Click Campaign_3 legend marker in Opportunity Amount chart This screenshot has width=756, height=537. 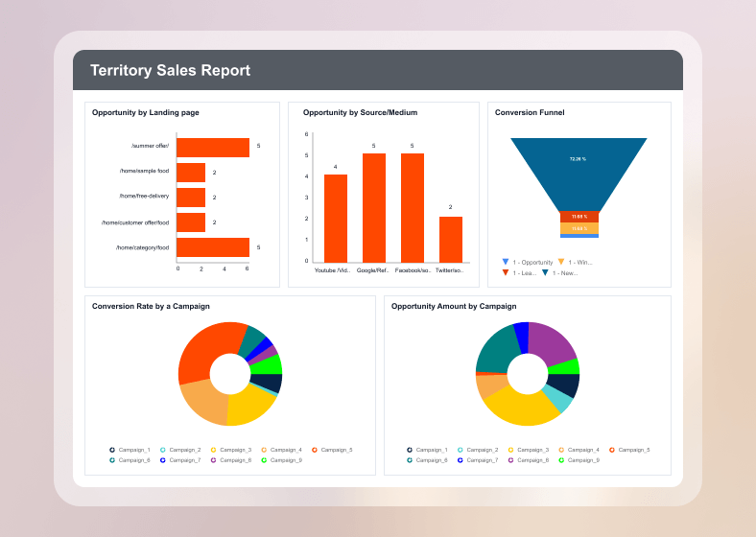point(511,450)
